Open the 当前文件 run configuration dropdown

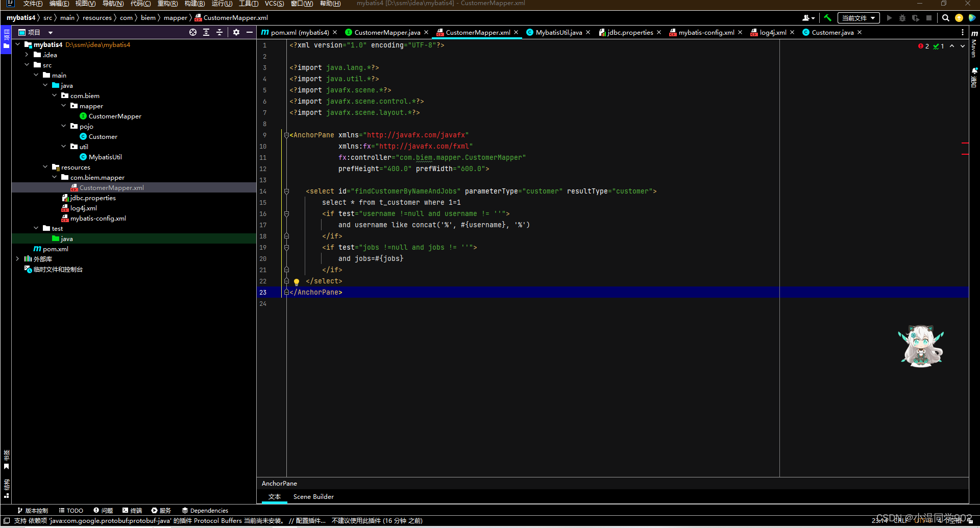coord(859,18)
